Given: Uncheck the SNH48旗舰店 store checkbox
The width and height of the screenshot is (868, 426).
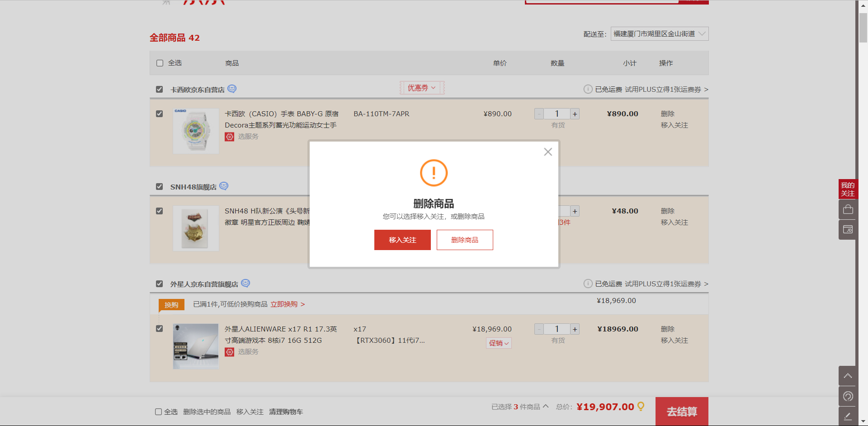Looking at the screenshot, I should (159, 186).
